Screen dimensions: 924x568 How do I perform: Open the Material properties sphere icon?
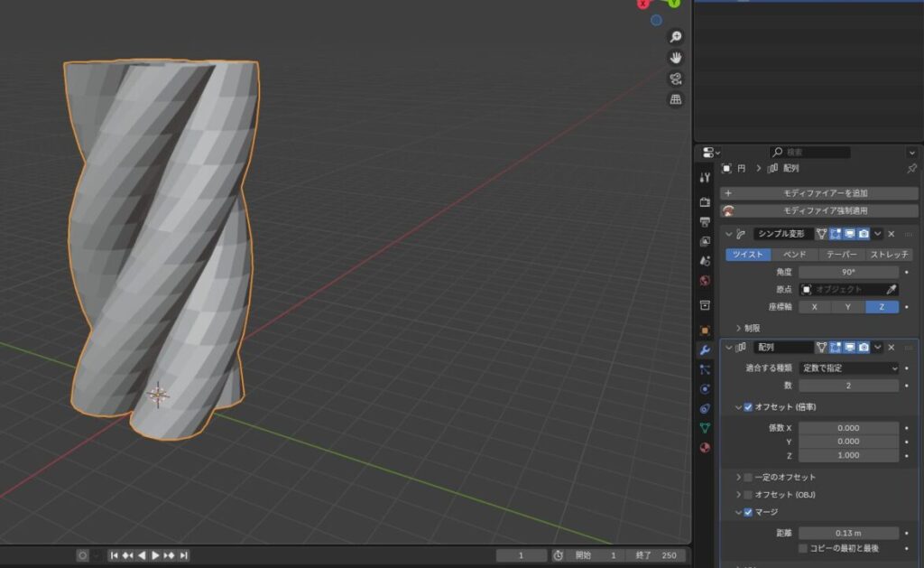pos(705,448)
